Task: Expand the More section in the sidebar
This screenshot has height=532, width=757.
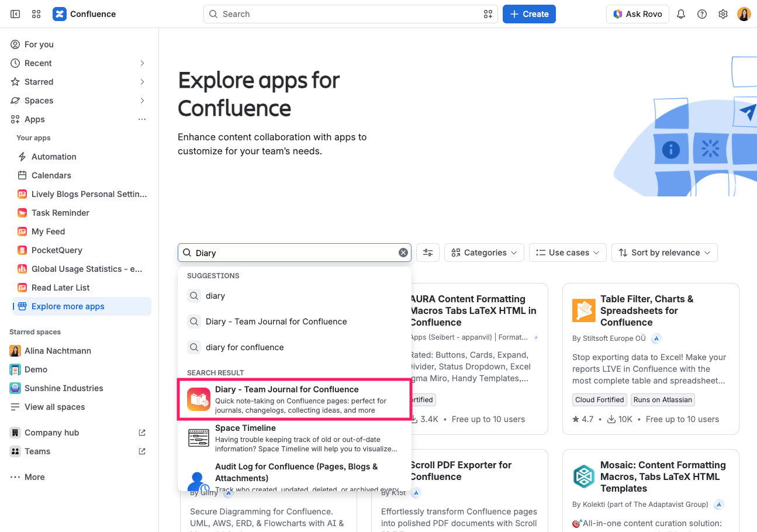Action: point(27,477)
